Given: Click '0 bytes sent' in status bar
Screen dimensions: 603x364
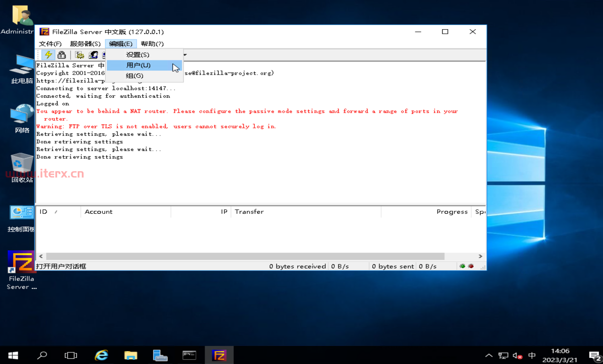Looking at the screenshot, I should point(393,266).
